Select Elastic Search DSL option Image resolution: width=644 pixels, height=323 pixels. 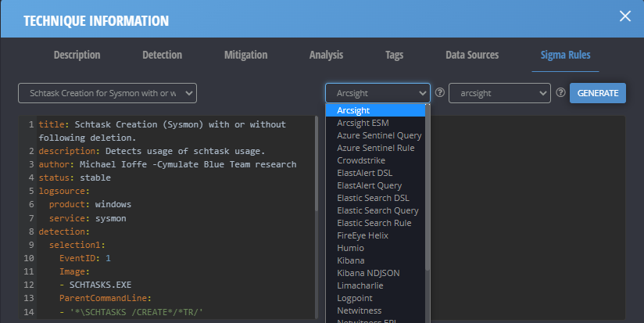(x=375, y=198)
